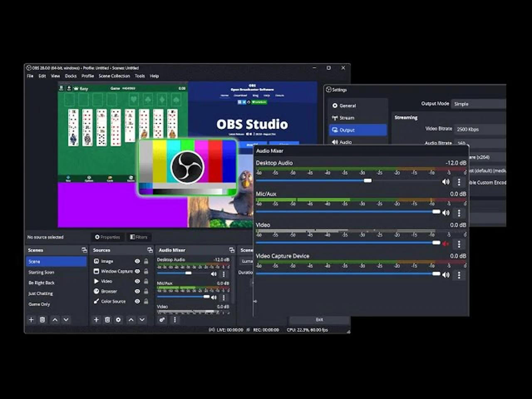The height and width of the screenshot is (399, 532).
Task: Hide the Image source with eye icon
Action: [x=137, y=261]
